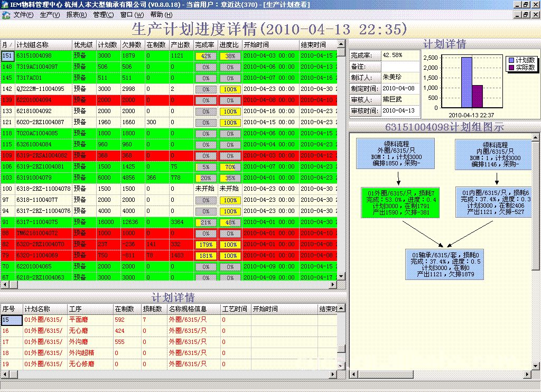This screenshot has height=392, width=541.
Task: Click right arrow of plan table horizontal scrollbar
Action: (x=333, y=284)
